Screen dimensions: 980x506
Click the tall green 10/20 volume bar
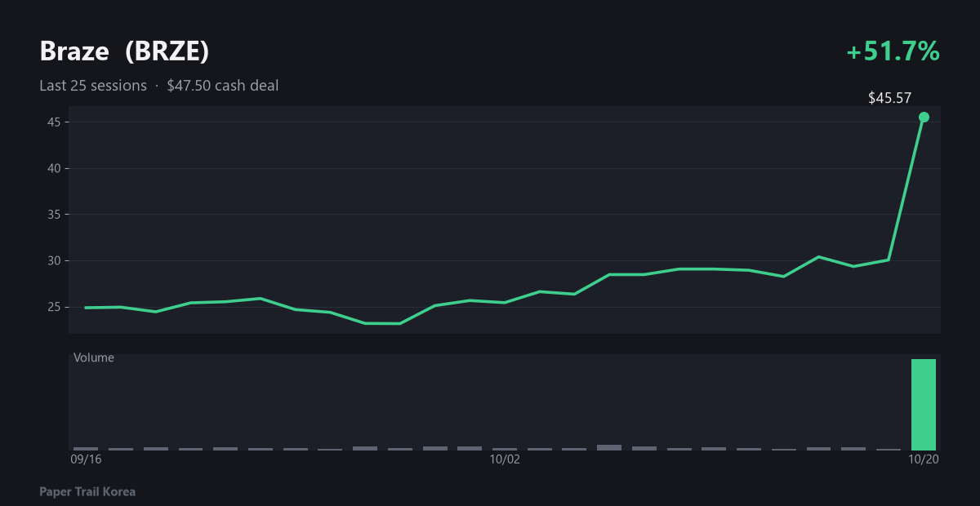[x=924, y=405]
